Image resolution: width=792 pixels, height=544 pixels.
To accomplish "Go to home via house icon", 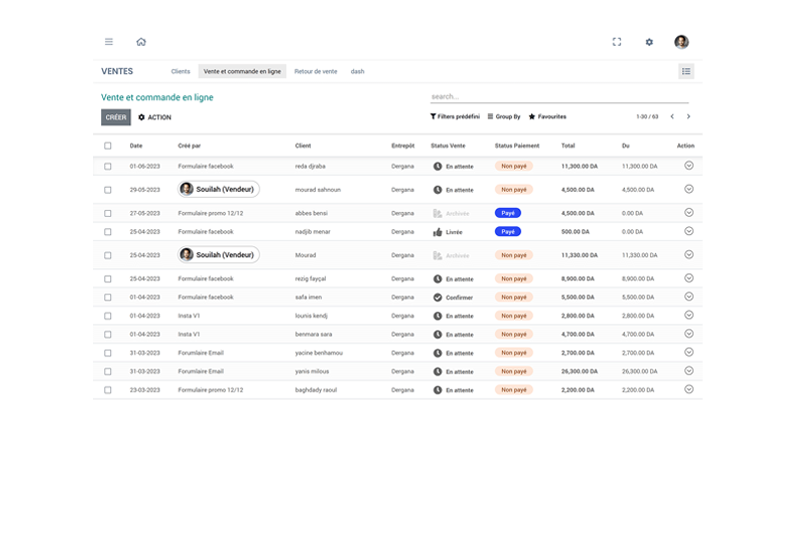I will coord(141,42).
